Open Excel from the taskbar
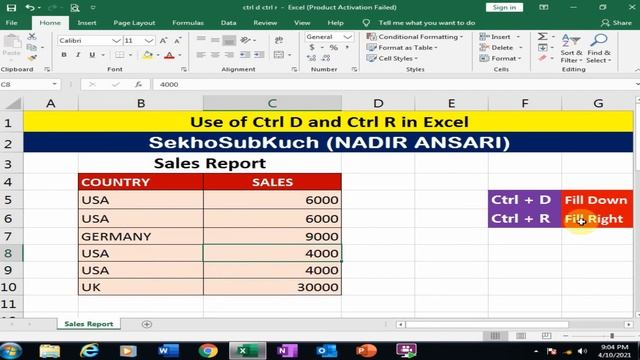The width and height of the screenshot is (640, 360). coord(247,351)
